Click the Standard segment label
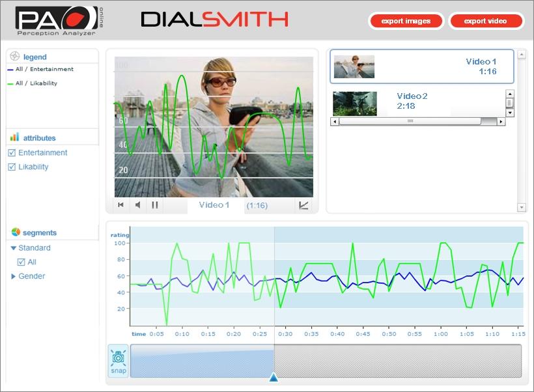534x392 pixels. (35, 248)
